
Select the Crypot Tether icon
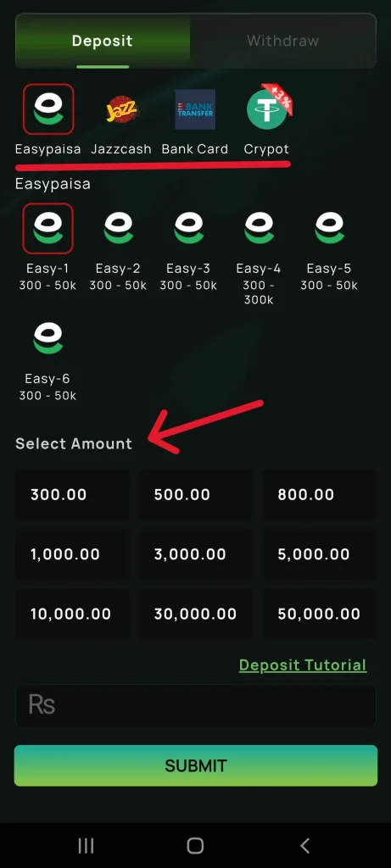coord(268,108)
